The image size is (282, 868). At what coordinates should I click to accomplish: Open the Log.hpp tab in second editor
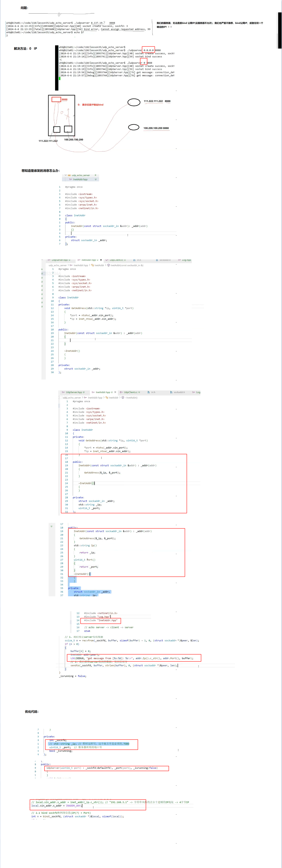point(184,260)
